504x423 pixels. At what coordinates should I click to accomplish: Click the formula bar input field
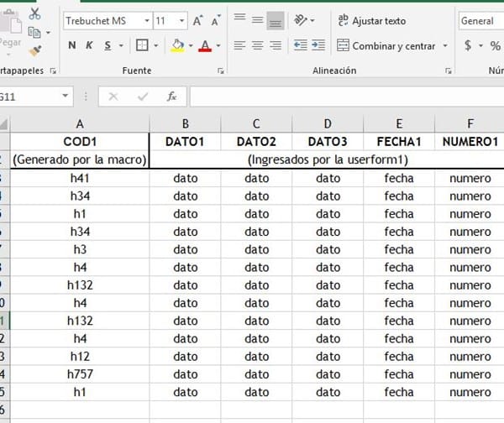pyautogui.click(x=344, y=97)
